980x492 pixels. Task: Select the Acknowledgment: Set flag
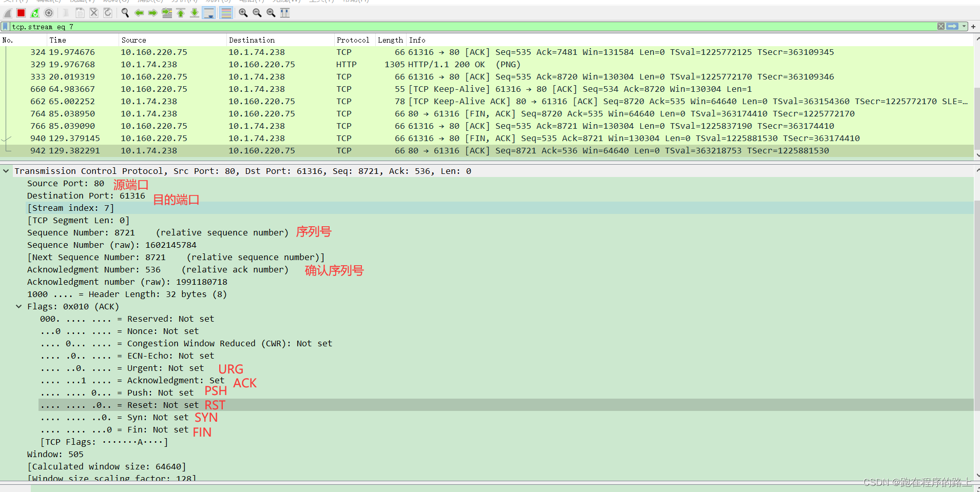point(132,381)
